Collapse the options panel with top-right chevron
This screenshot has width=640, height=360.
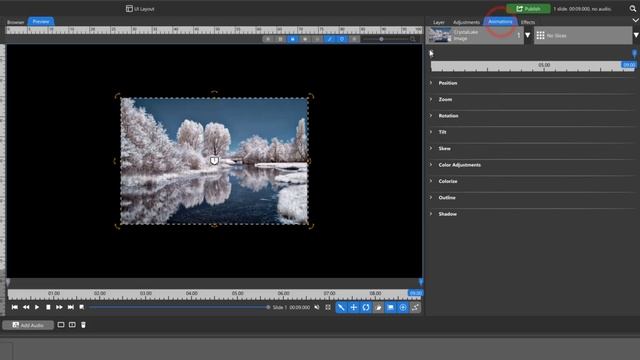pyautogui.click(x=636, y=20)
